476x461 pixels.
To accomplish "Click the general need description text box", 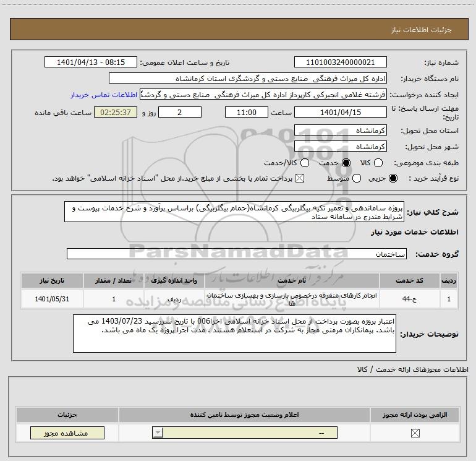I will point(234,212).
